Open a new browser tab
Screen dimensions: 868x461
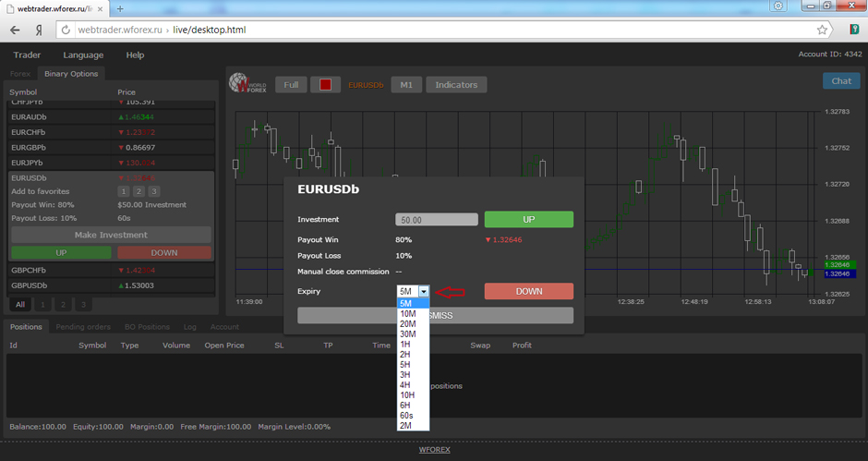(x=120, y=9)
